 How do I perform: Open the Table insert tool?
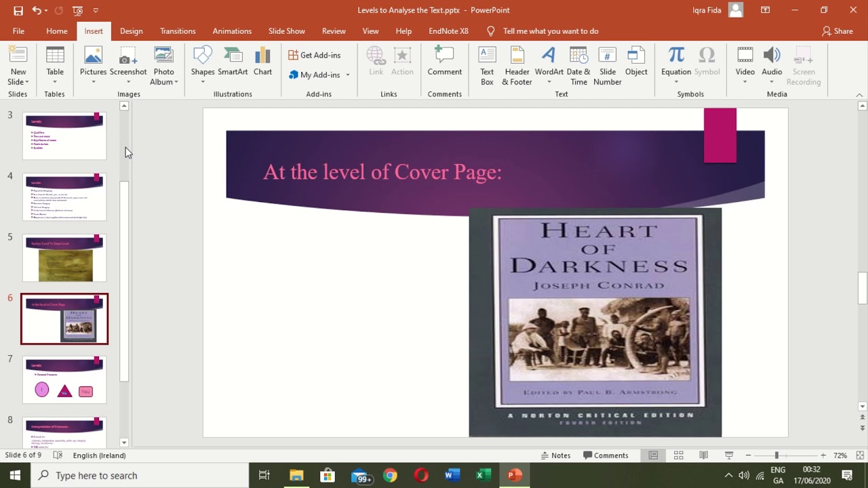[x=55, y=66]
